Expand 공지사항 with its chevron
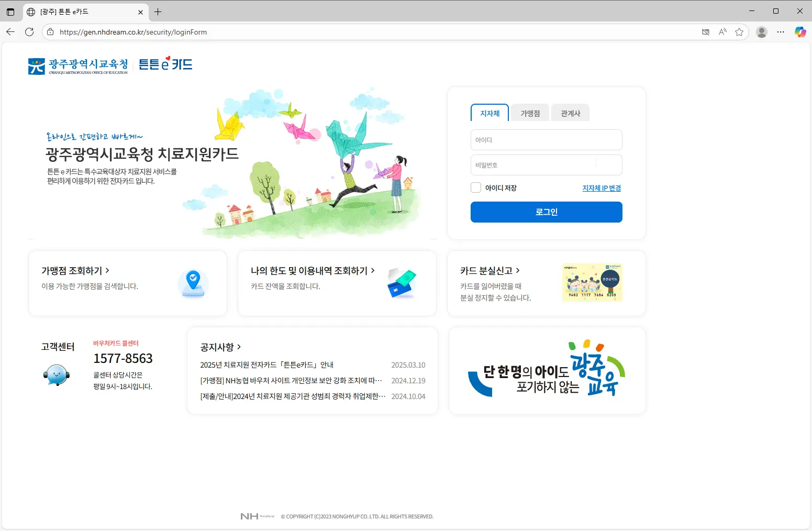 coord(239,347)
